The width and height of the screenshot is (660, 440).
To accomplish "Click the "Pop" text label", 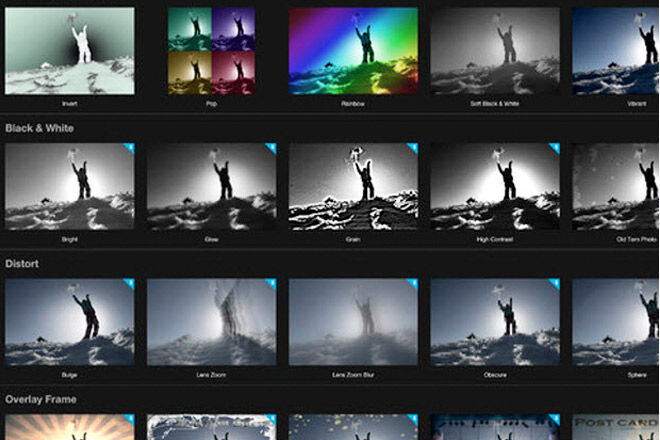I will 211,104.
